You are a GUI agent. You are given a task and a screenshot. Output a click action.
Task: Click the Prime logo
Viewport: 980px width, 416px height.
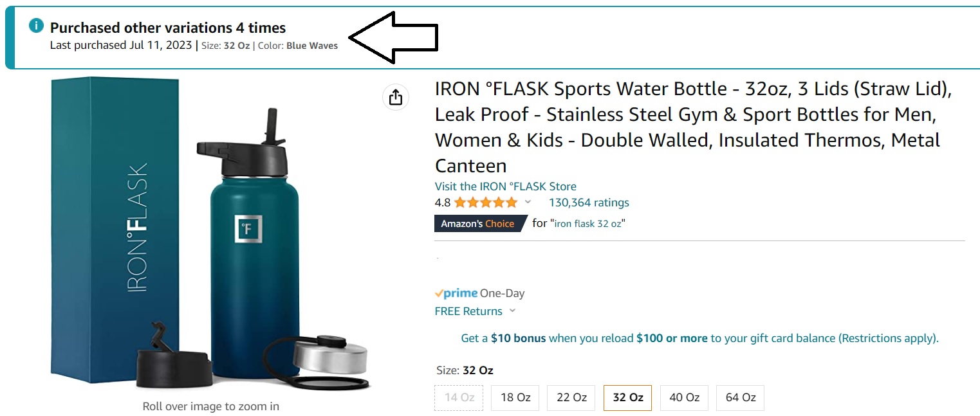tap(456, 293)
